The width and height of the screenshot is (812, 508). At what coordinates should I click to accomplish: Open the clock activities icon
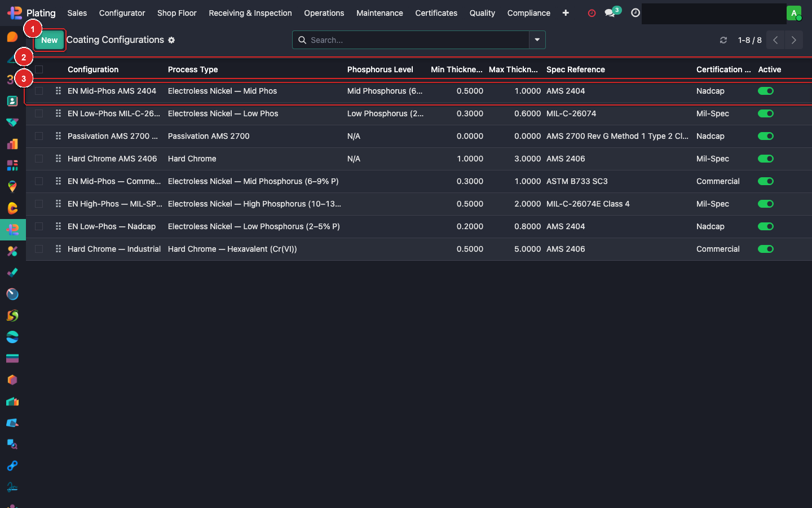(x=636, y=13)
